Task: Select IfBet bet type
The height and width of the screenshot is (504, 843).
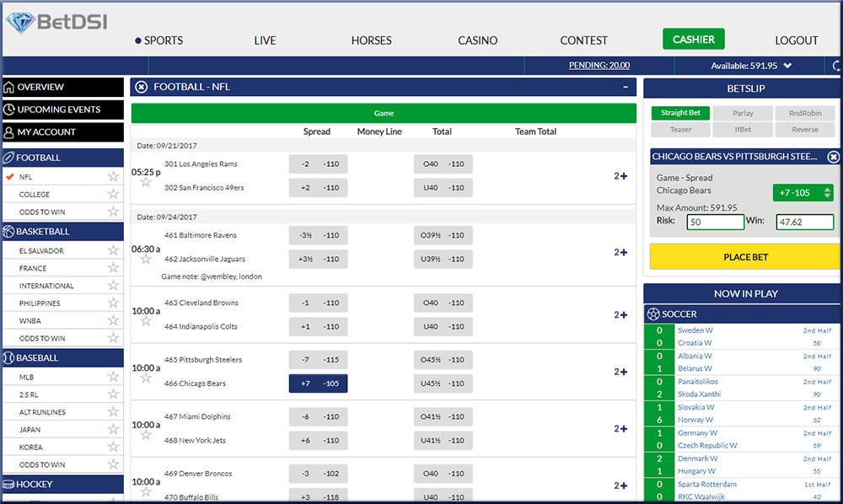Action: 743,130
